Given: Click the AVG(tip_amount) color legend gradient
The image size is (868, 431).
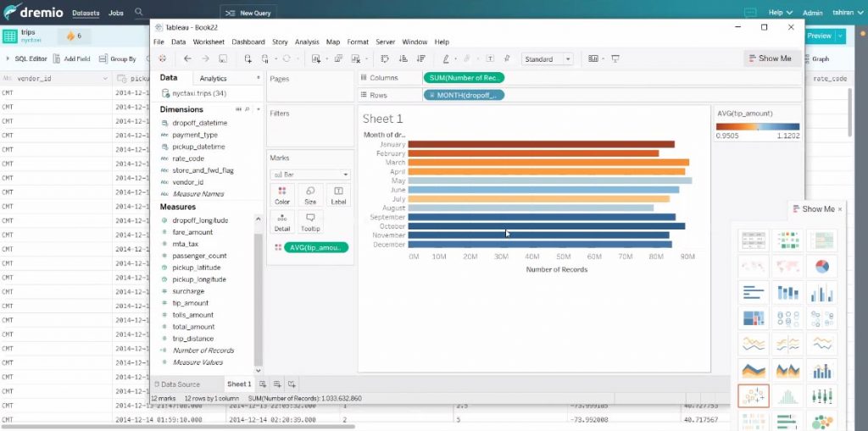Looking at the screenshot, I should [757, 126].
